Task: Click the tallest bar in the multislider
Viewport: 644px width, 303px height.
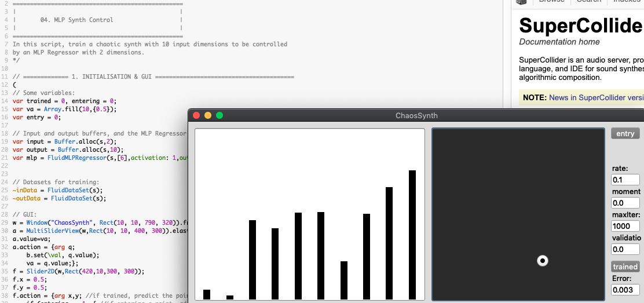Action: pos(412,235)
